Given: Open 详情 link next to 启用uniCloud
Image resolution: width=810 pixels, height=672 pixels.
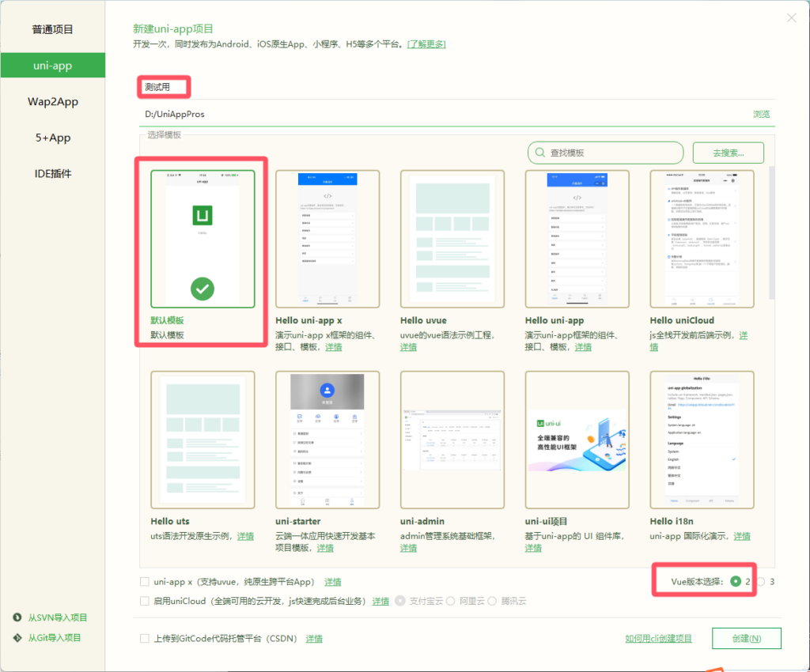Looking at the screenshot, I should 380,602.
